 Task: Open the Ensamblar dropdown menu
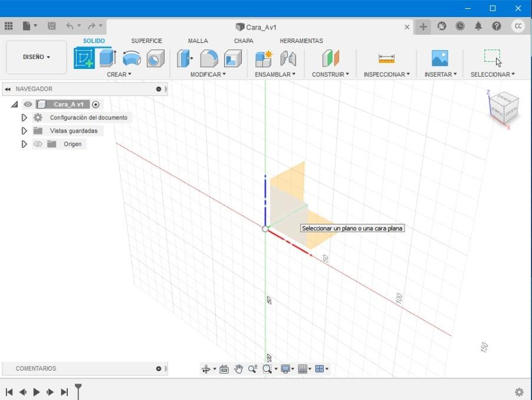[x=275, y=74]
